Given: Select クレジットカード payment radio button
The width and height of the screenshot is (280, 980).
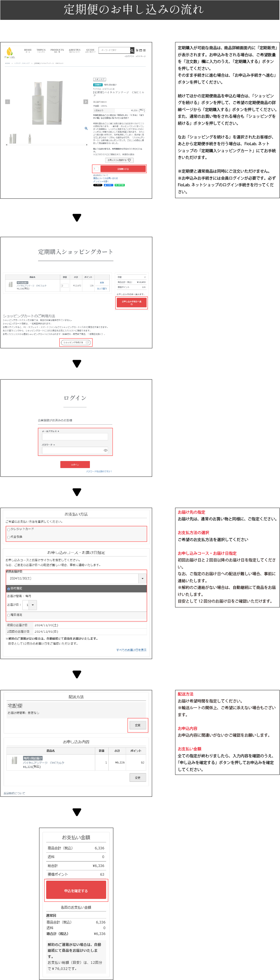Looking at the screenshot, I should 9,530.
